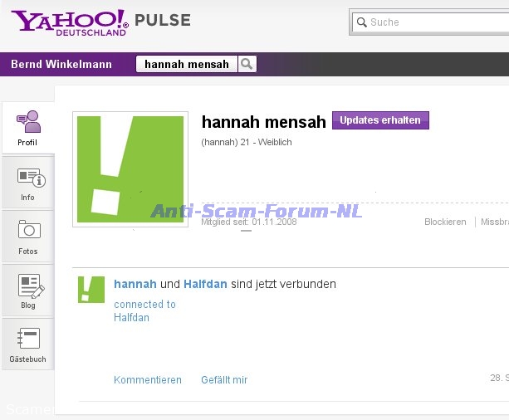Click the hannah mensah people search field
The width and height of the screenshot is (509, 420).
point(187,64)
